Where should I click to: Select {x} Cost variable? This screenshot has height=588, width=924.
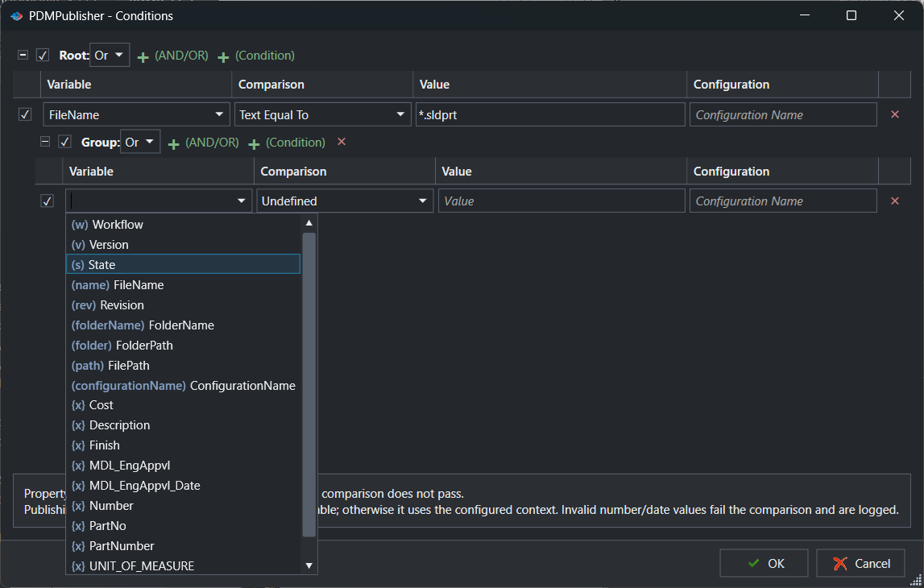[183, 405]
